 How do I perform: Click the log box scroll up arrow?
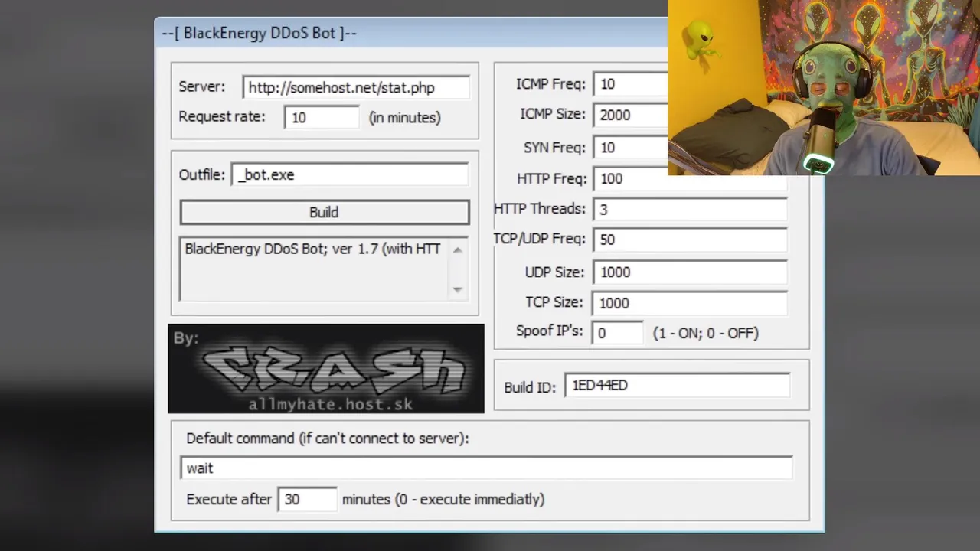(458, 249)
